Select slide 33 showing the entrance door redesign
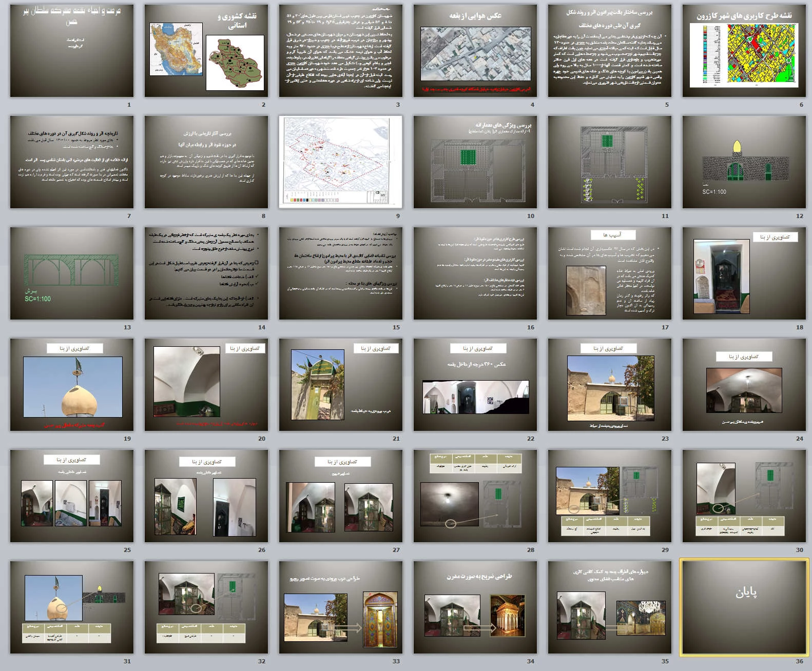This screenshot has height=671, width=812. tap(341, 607)
